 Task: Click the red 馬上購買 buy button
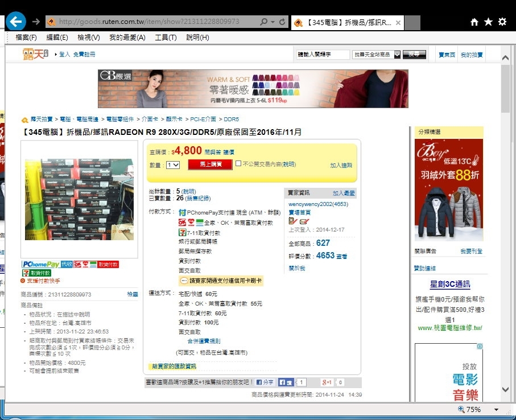point(210,164)
